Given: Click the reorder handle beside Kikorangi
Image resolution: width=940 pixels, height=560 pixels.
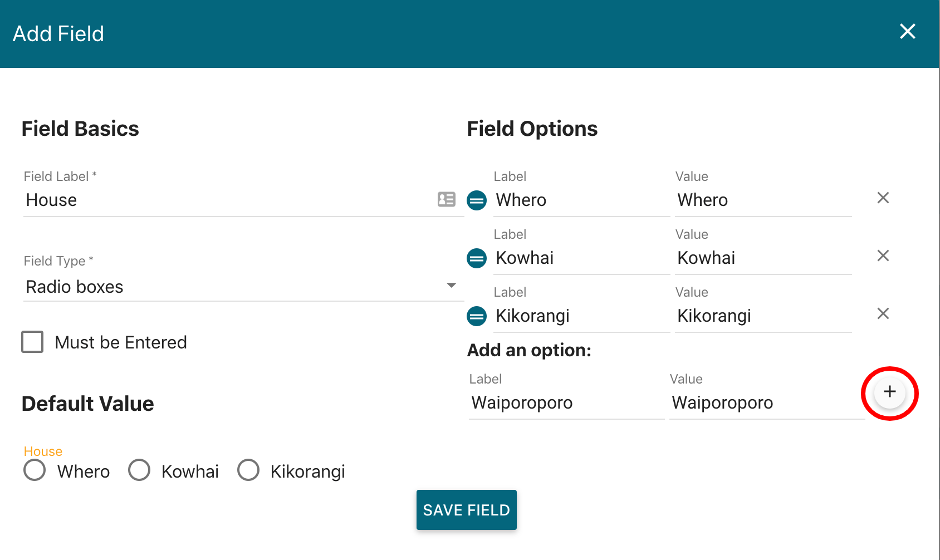Looking at the screenshot, I should point(477,316).
